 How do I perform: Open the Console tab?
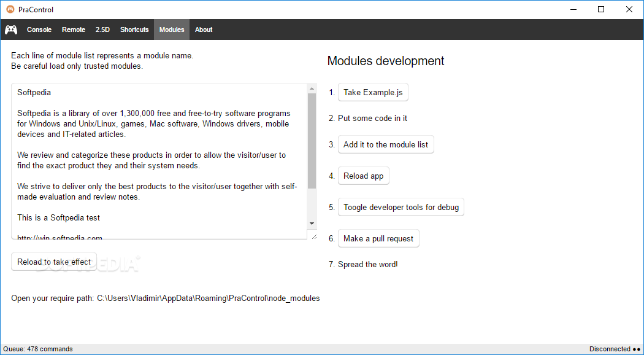tap(39, 29)
